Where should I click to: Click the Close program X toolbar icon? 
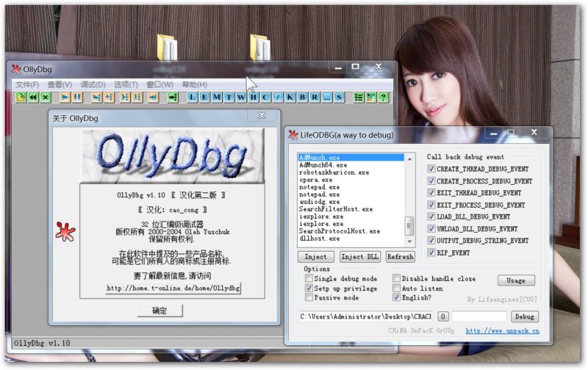pyautogui.click(x=46, y=98)
